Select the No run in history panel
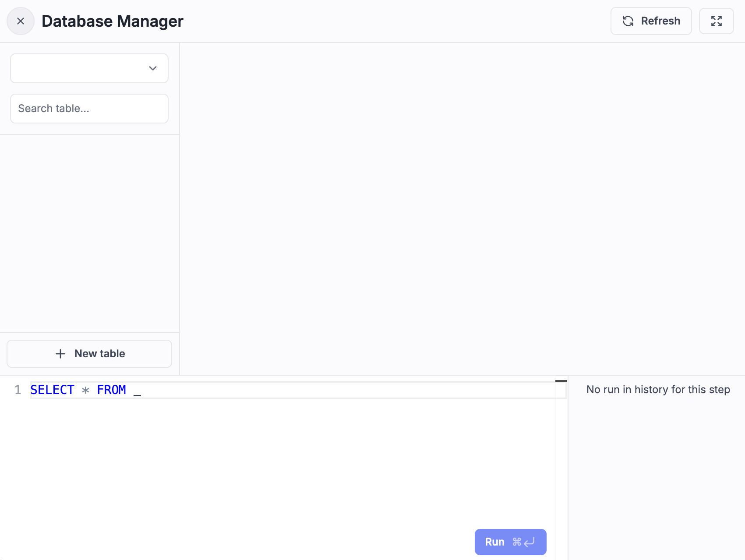Screen dimensions: 745x560 point(658,389)
